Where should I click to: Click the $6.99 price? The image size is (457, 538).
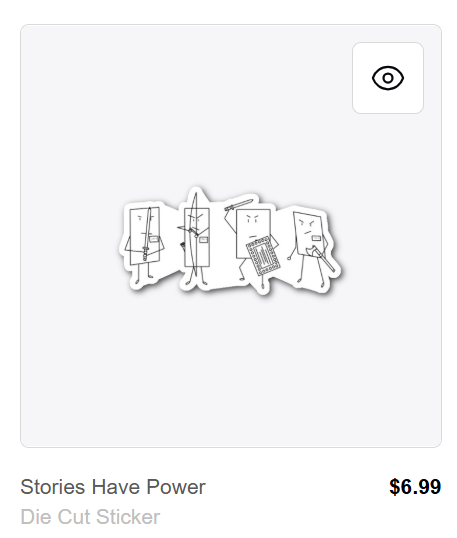415,487
